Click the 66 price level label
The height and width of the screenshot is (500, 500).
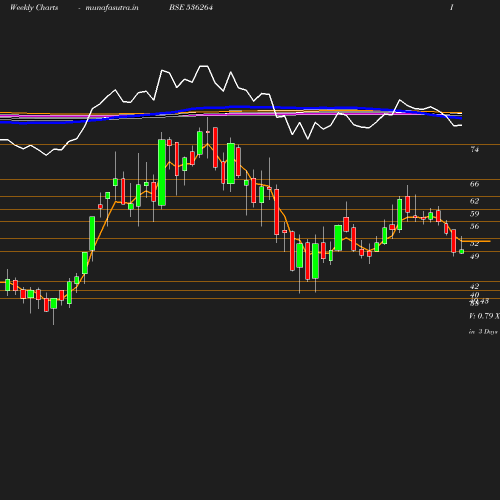click(x=474, y=184)
